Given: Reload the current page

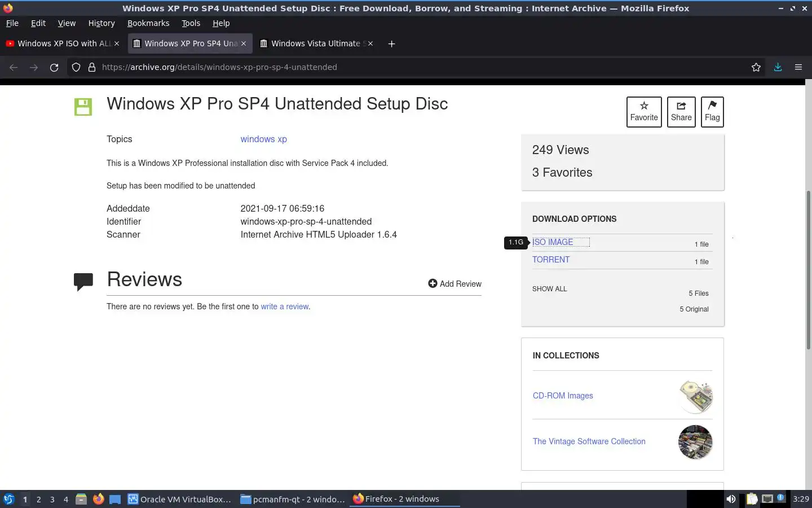Looking at the screenshot, I should [54, 67].
